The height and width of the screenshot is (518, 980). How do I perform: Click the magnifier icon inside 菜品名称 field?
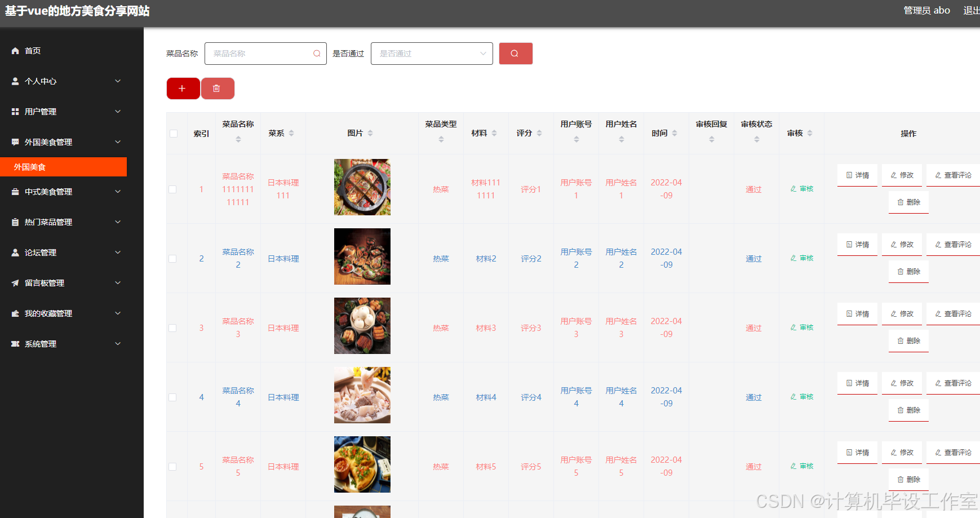[317, 54]
